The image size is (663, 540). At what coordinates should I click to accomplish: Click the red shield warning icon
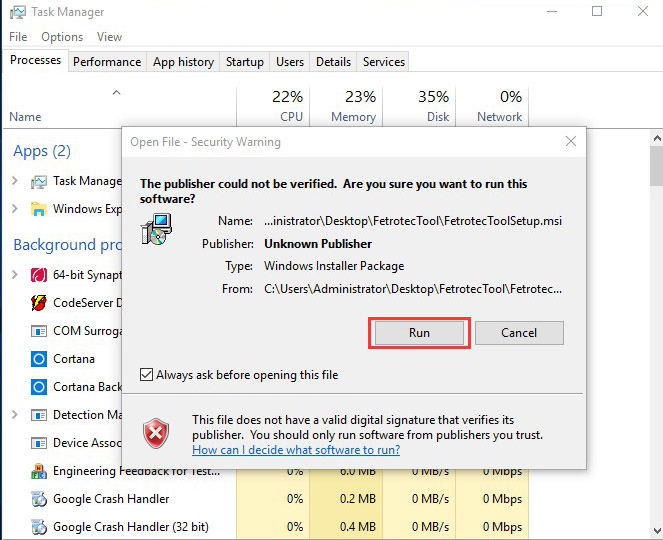coord(156,433)
